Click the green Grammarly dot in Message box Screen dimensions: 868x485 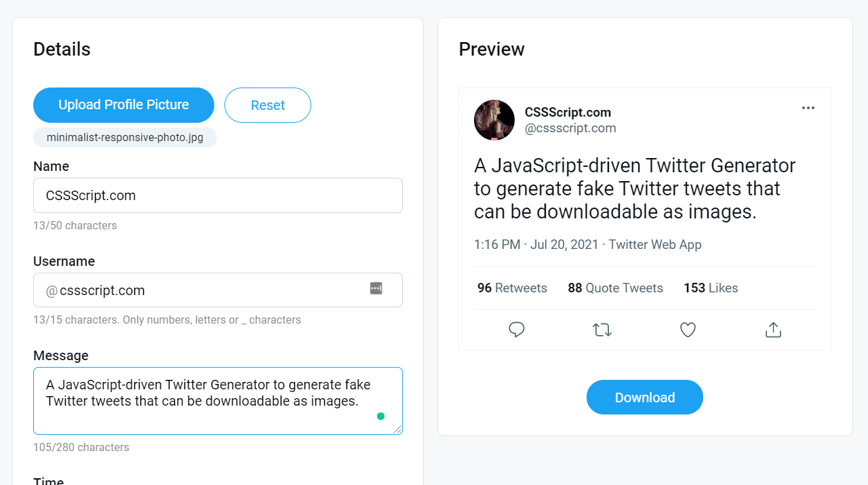click(x=380, y=416)
